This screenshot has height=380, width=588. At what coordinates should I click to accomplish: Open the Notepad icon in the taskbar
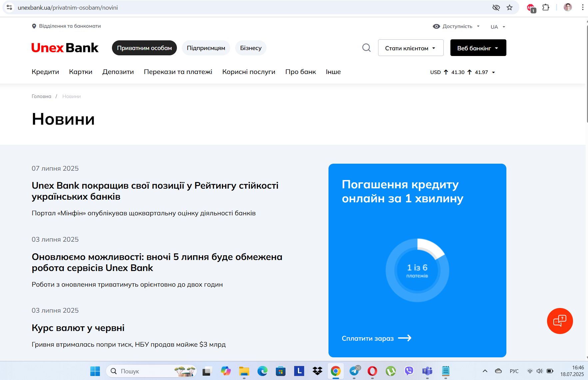click(x=445, y=371)
